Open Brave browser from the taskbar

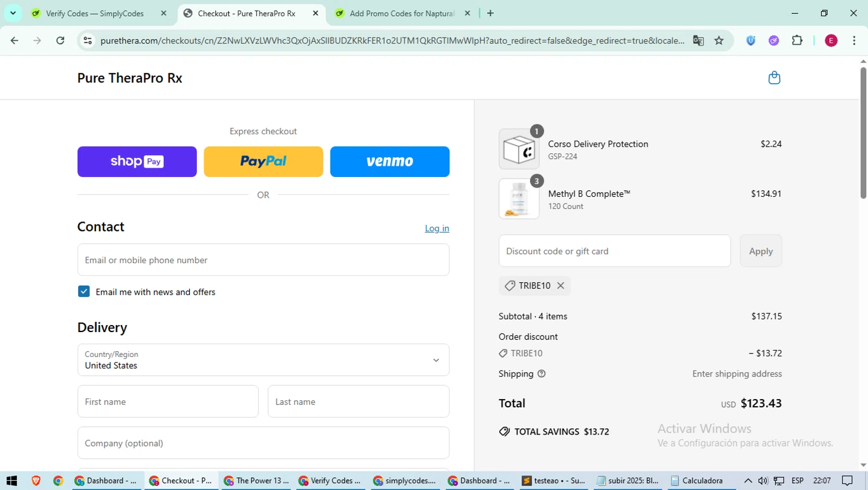36,481
